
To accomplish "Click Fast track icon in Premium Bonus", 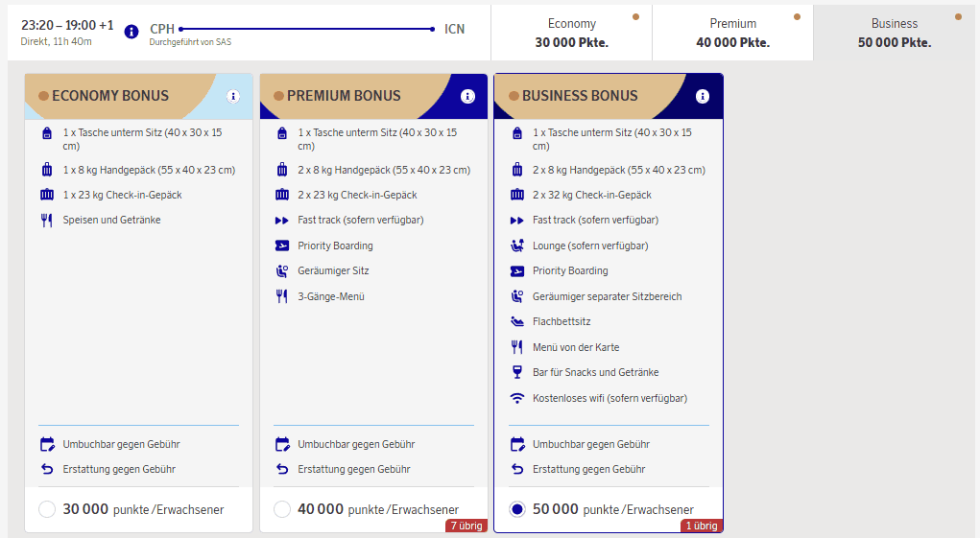I will click(x=282, y=221).
